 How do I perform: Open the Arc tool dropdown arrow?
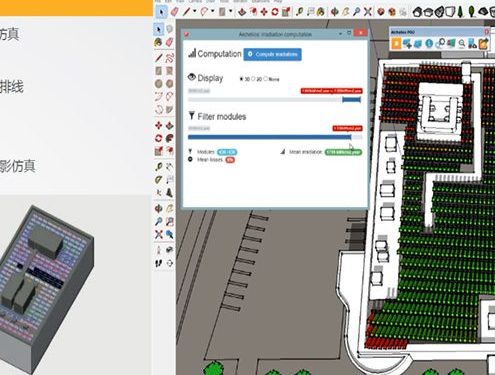pos(213,12)
